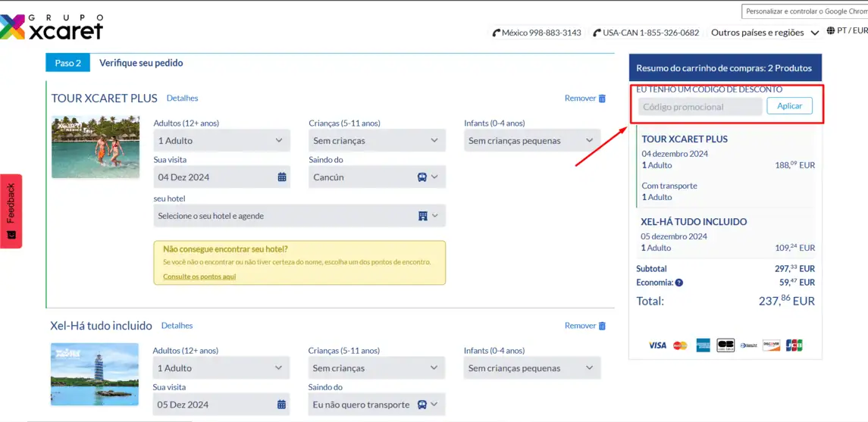
Task: Click the Visa payment logo
Action: click(x=658, y=345)
